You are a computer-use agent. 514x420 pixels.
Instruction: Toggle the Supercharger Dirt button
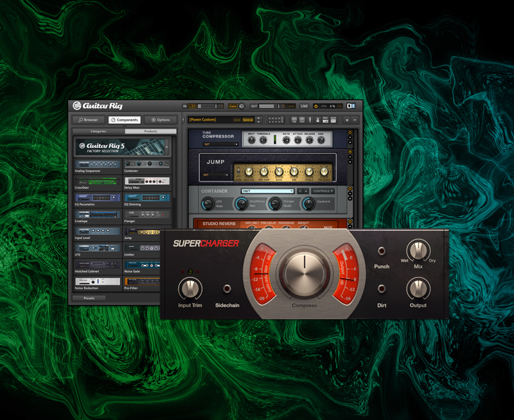(381, 288)
